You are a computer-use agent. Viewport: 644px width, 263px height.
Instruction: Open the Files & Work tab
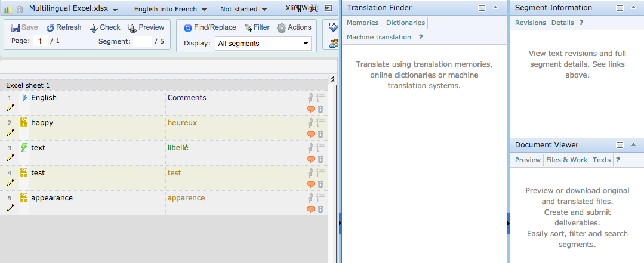[x=566, y=160]
